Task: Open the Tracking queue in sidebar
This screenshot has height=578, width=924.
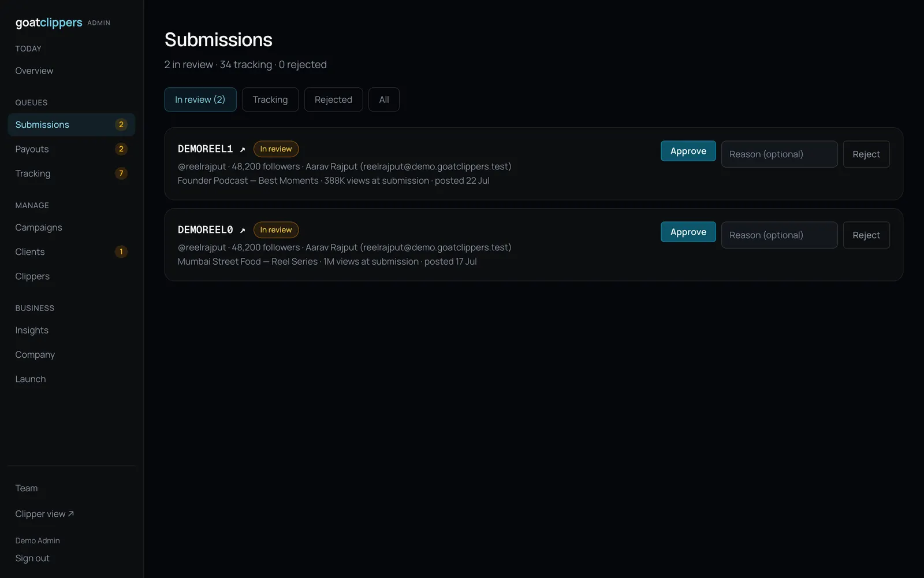Action: pyautogui.click(x=72, y=173)
